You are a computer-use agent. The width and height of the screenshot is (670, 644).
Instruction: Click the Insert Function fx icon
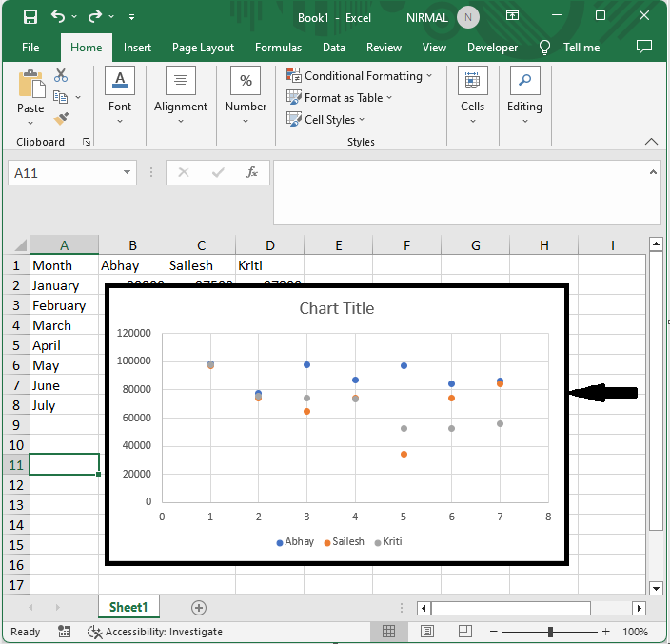pyautogui.click(x=252, y=172)
